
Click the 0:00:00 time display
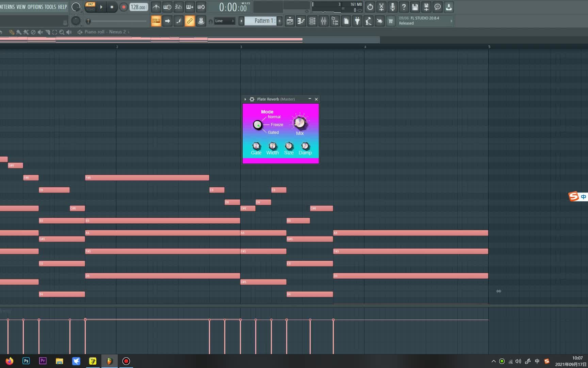coord(233,7)
